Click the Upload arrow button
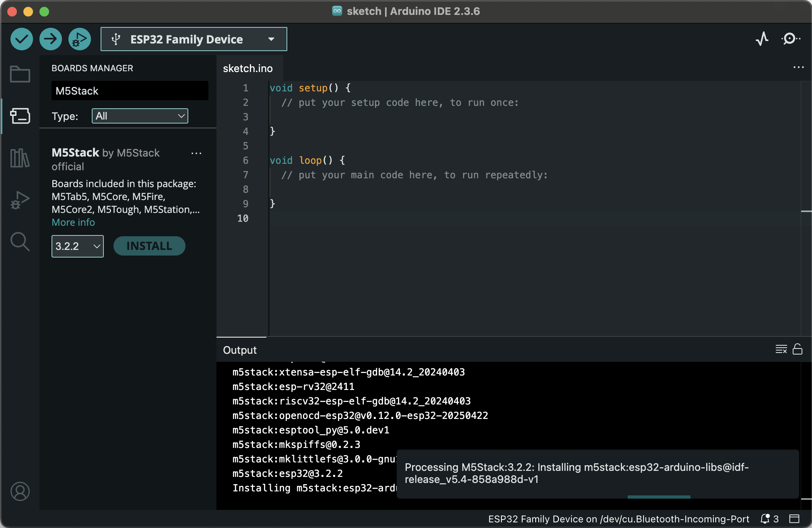The height and width of the screenshot is (528, 812). (x=50, y=39)
